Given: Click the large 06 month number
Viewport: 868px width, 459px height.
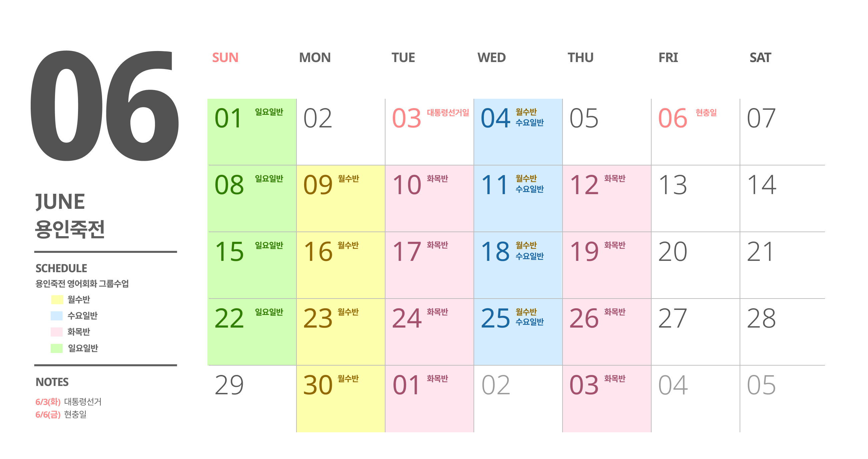Looking at the screenshot, I should [x=104, y=105].
